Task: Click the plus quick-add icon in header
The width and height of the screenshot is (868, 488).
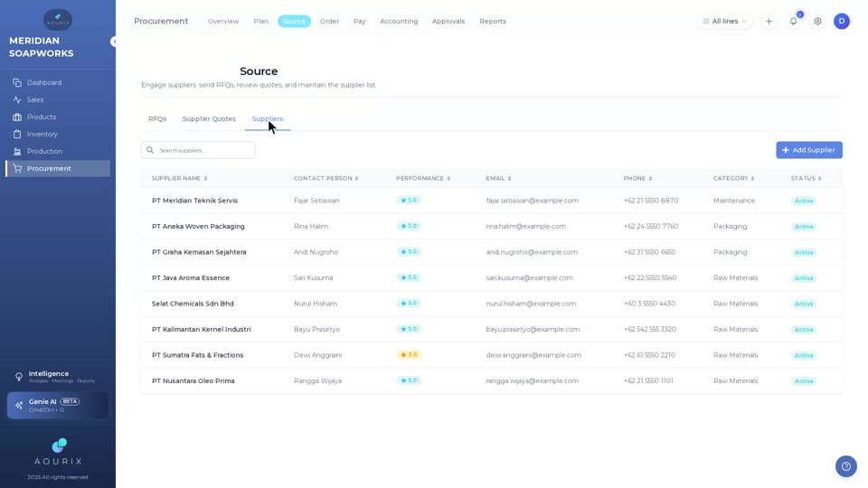Action: [x=769, y=21]
